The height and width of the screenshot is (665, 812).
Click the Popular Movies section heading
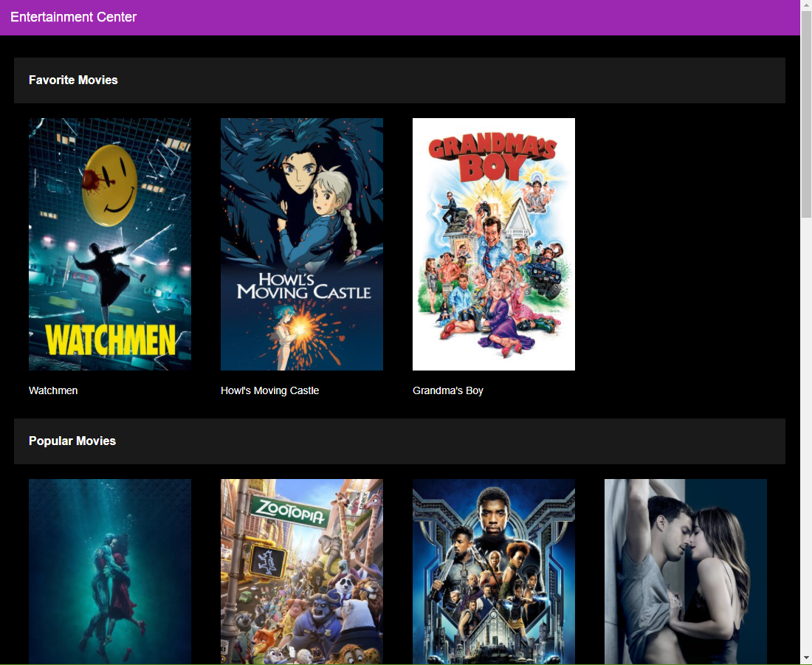72,441
